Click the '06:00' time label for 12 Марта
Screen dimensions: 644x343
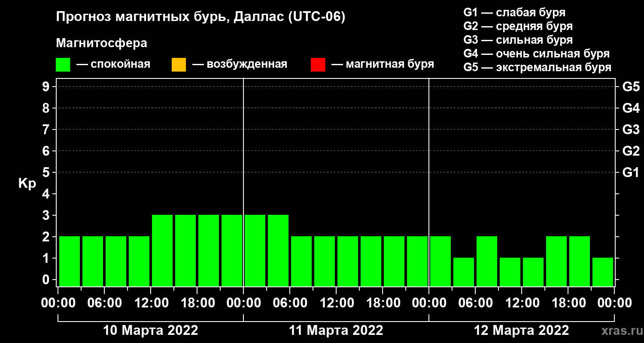[x=475, y=303]
